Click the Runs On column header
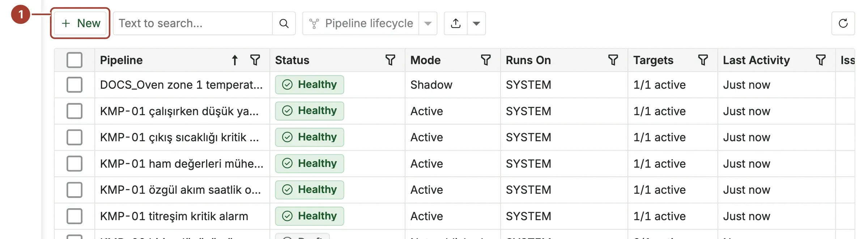 click(x=528, y=60)
